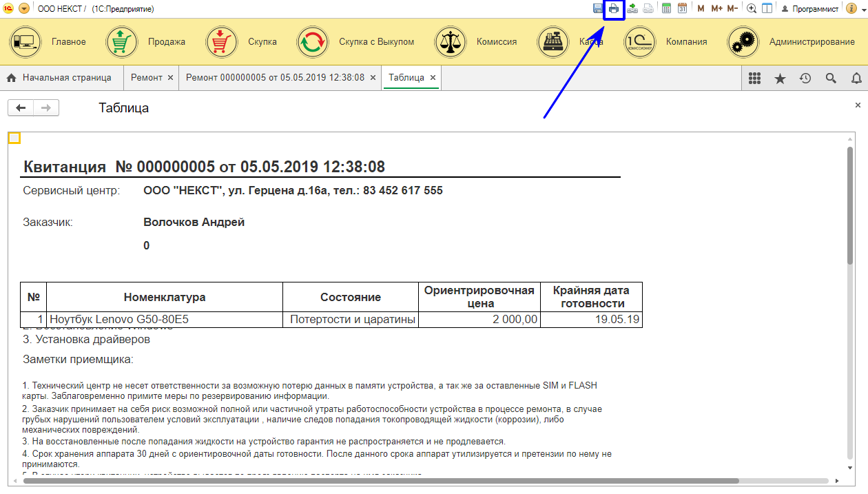Open the main menu round dropdown button
The width and height of the screenshot is (868, 494).
24,9
